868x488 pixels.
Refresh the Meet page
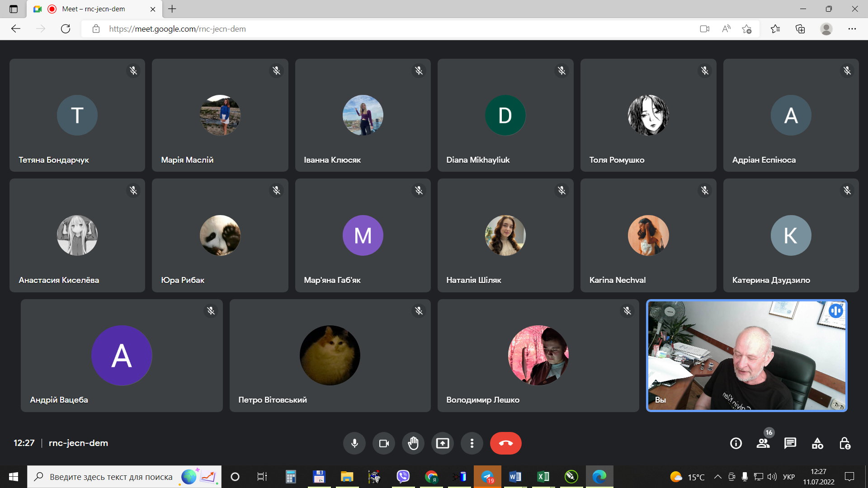(x=66, y=29)
